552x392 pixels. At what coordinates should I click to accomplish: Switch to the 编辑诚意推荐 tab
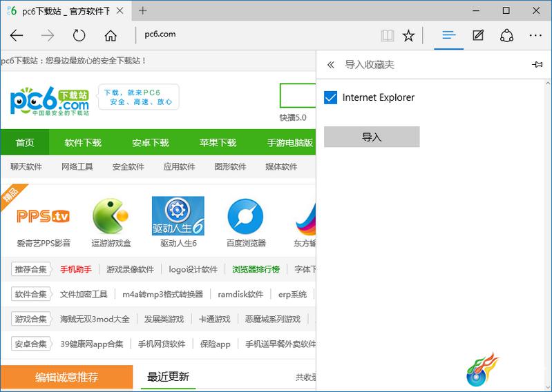(x=66, y=377)
